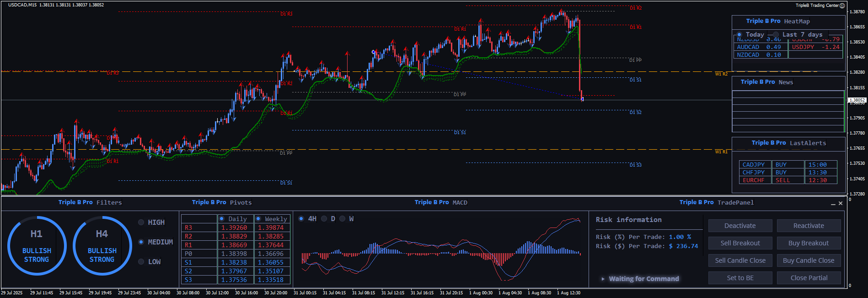Switch MACD timeframe to W

343,219
